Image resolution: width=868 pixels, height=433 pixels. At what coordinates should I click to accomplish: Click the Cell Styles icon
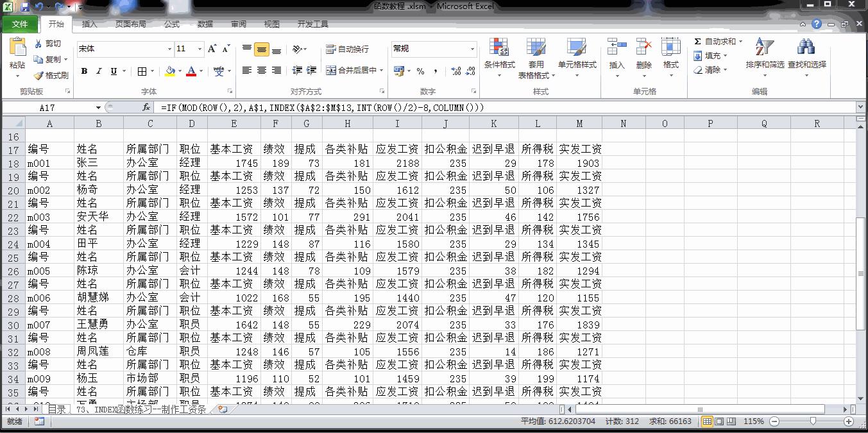click(x=576, y=48)
